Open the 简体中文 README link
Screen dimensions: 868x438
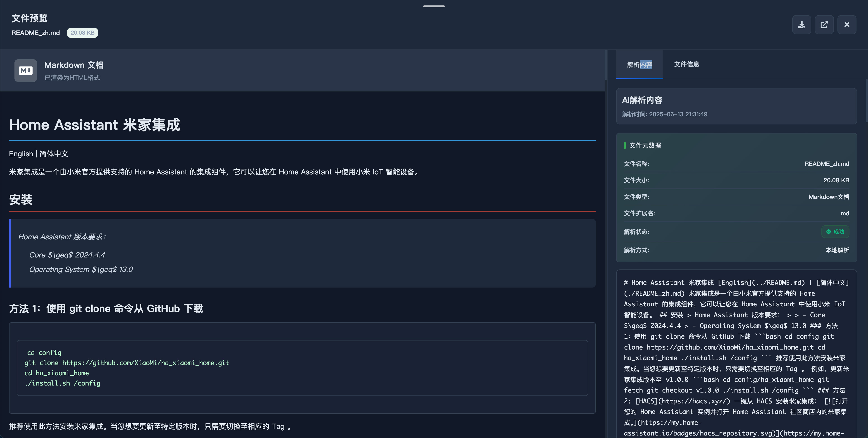(54, 154)
